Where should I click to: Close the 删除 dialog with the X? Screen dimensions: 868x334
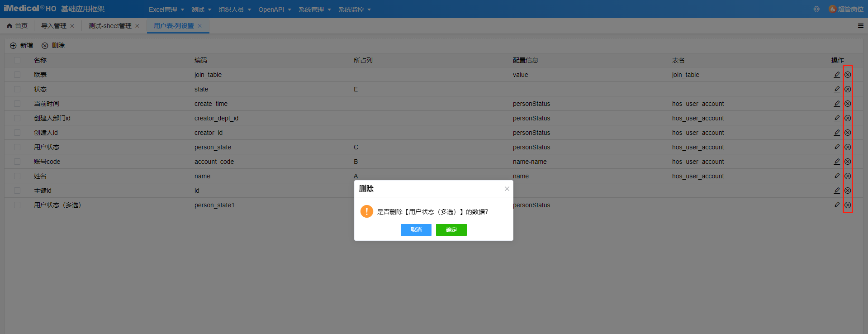507,189
